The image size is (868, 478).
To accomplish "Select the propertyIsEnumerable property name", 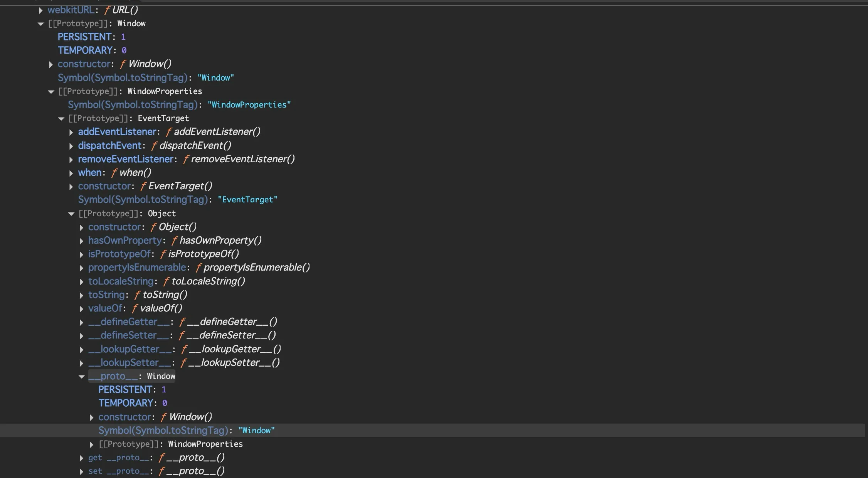I will pos(137,268).
